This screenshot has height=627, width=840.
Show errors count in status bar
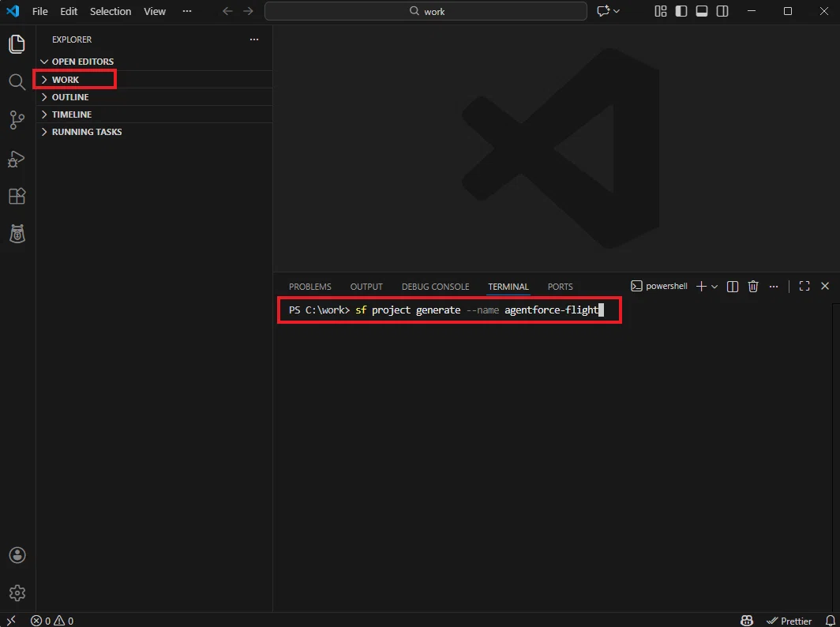pyautogui.click(x=41, y=621)
